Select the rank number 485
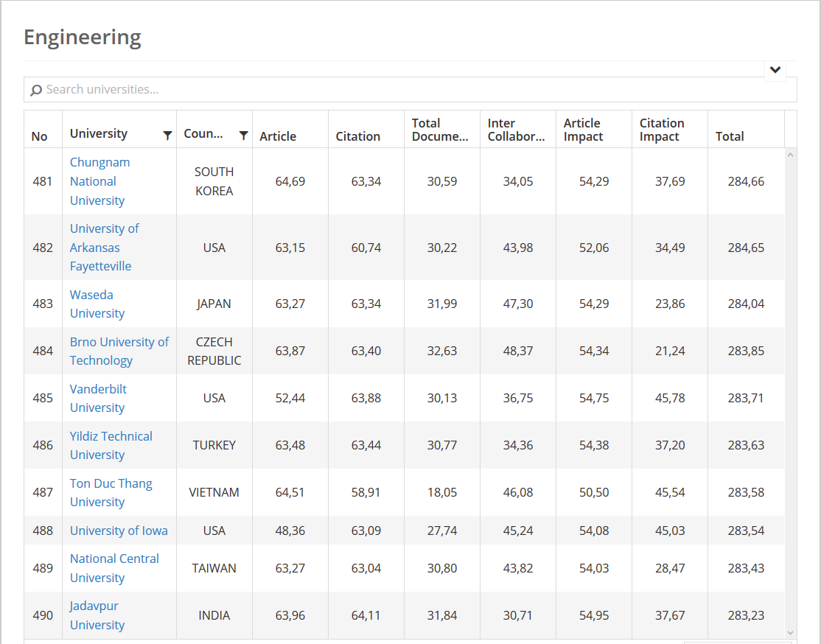Screen dimensions: 821x644 click(43, 398)
